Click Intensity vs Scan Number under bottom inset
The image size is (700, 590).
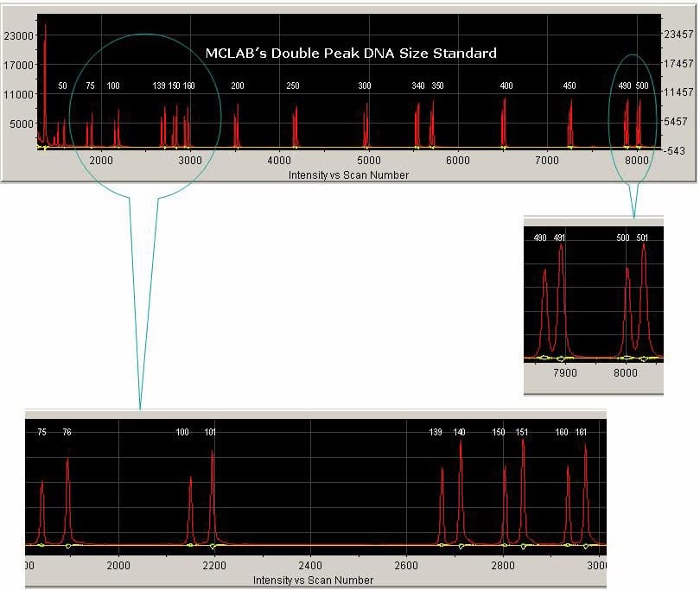313,580
